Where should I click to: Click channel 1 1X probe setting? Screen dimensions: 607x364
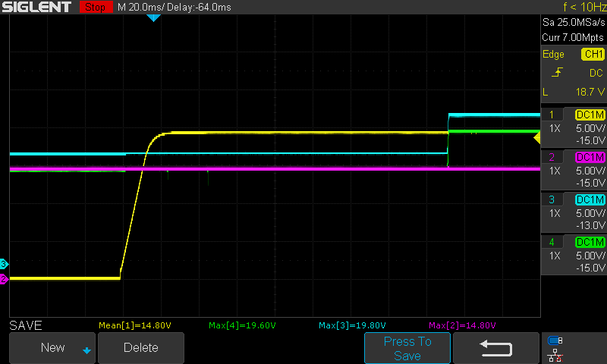[555, 128]
